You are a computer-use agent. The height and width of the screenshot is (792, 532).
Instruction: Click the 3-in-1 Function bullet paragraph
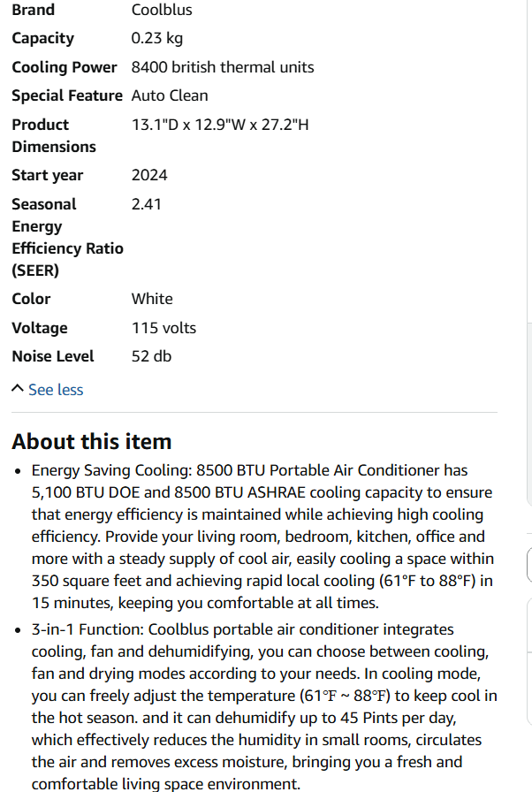tap(264, 706)
